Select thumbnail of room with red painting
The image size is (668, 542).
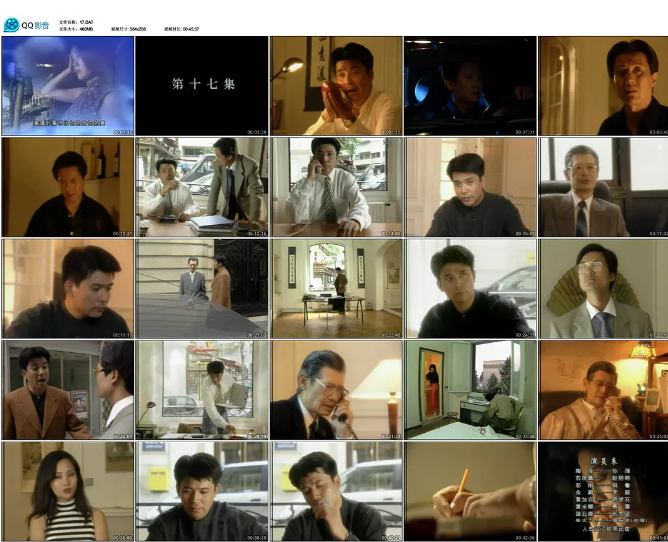click(x=470, y=390)
